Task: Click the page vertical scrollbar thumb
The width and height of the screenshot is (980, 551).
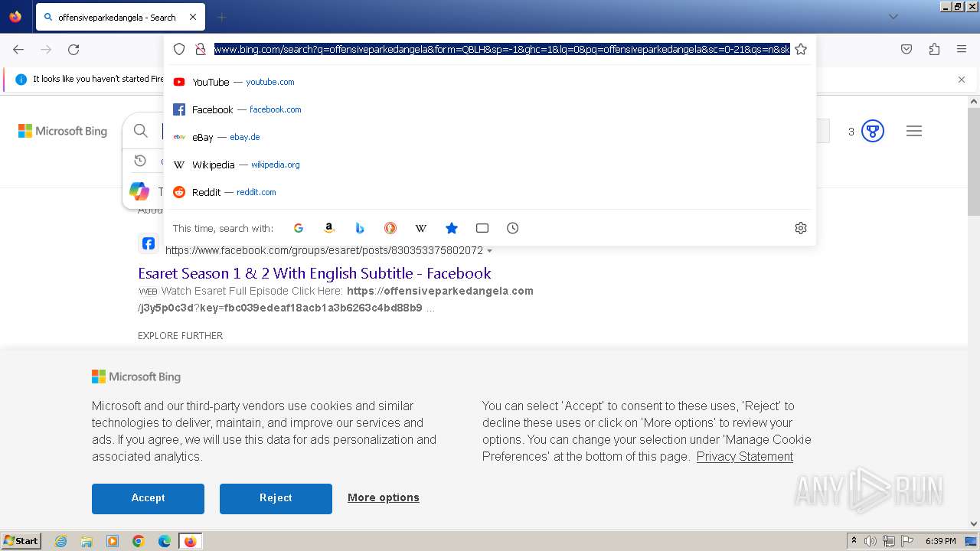Action: coord(974,161)
